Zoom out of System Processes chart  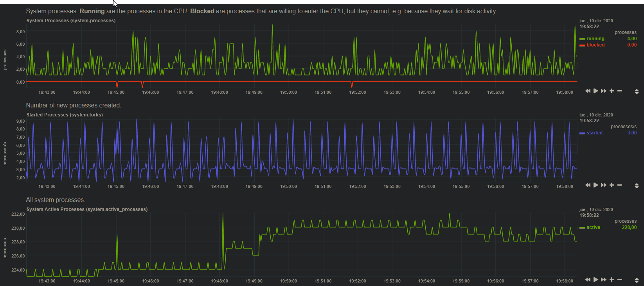pos(620,91)
